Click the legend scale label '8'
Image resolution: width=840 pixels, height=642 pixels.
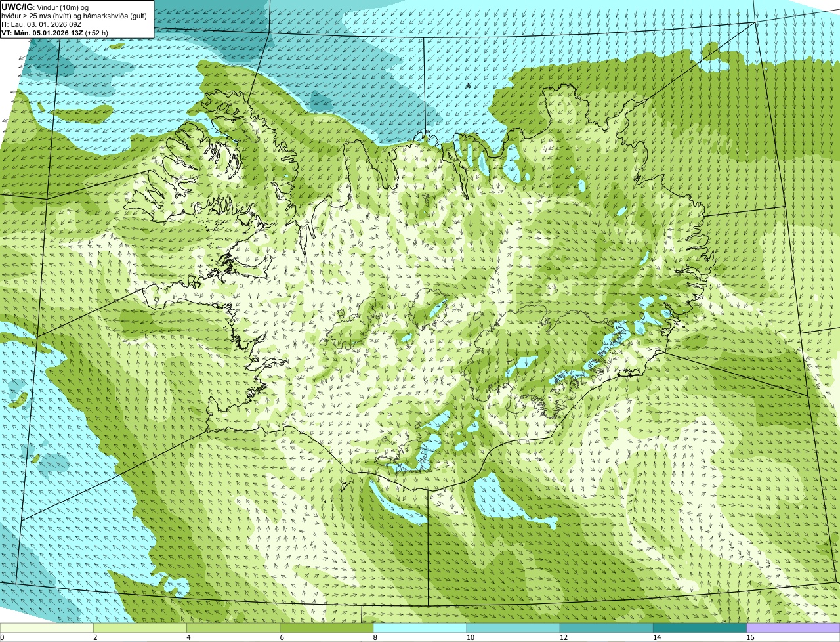pyautogui.click(x=375, y=637)
